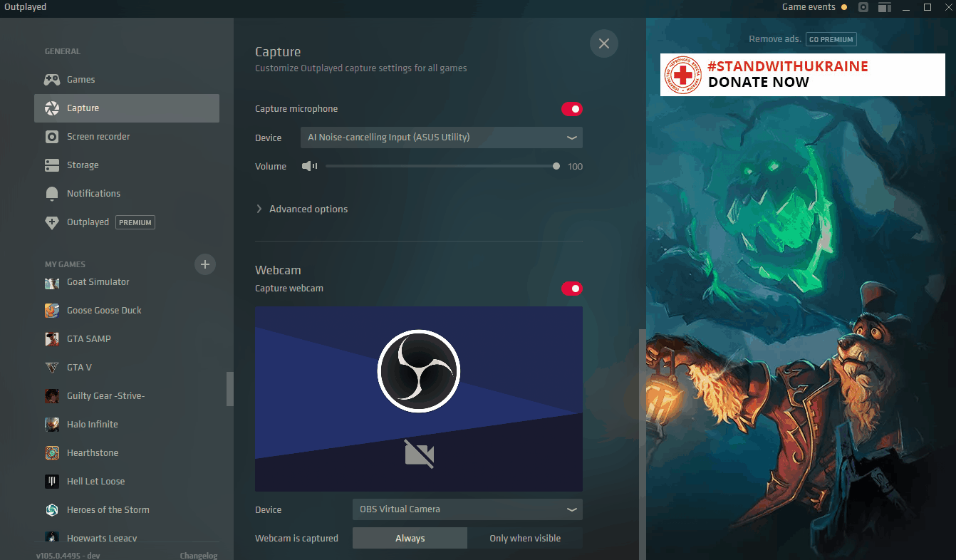Click the PREMIUM badge beside Outplayed

point(135,222)
